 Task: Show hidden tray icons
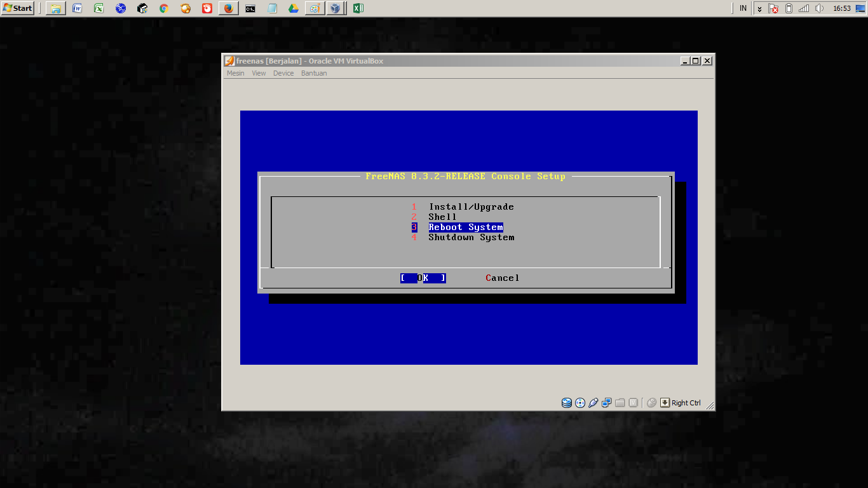[759, 8]
